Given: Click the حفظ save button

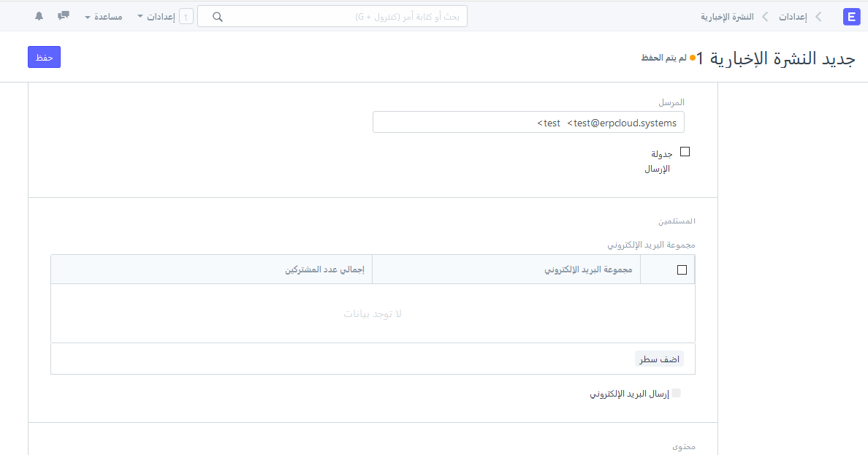Looking at the screenshot, I should coord(45,57).
